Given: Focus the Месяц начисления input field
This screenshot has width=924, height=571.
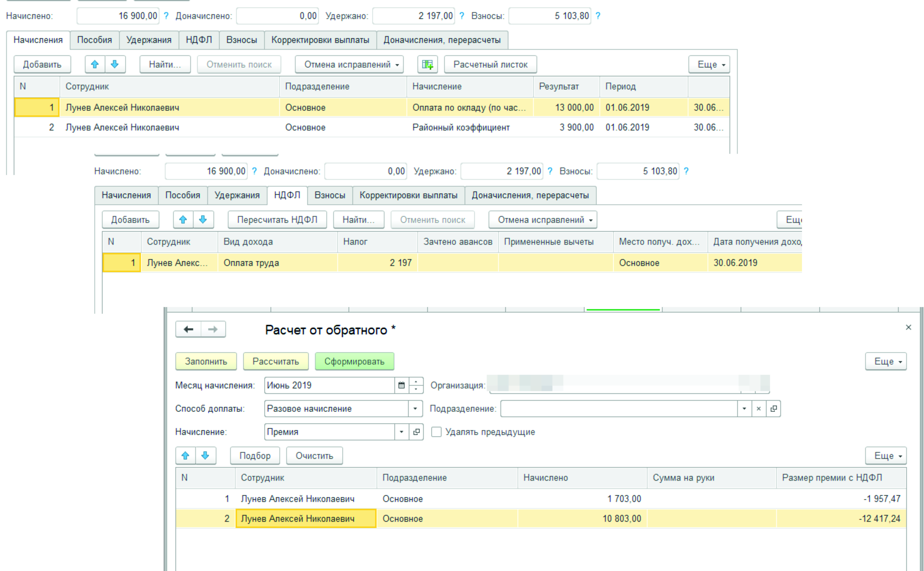Looking at the screenshot, I should (x=329, y=385).
